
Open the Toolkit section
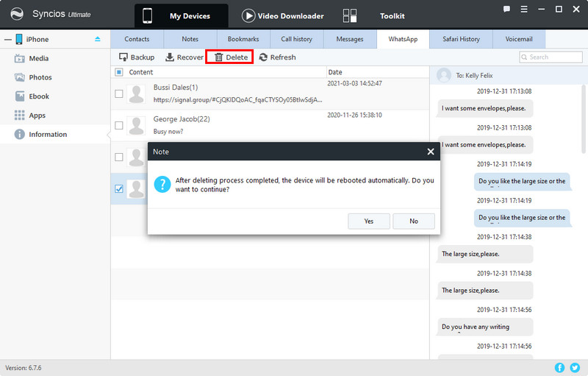392,15
